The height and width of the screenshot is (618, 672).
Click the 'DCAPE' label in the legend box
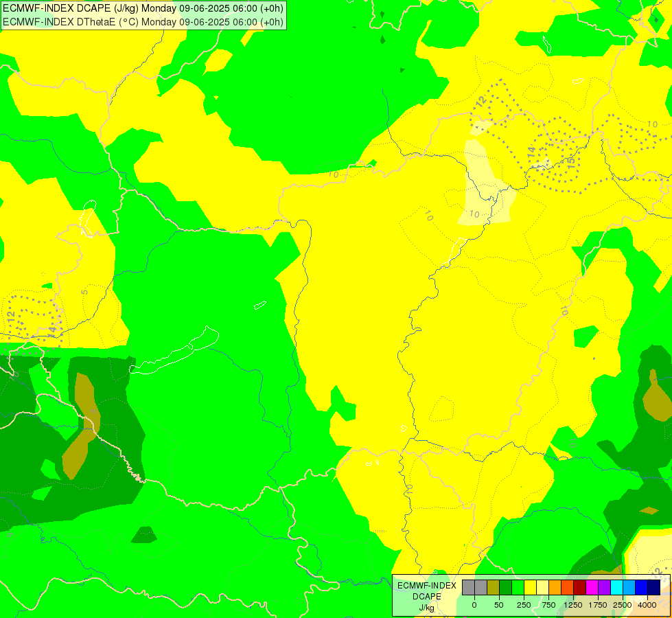[427, 597]
